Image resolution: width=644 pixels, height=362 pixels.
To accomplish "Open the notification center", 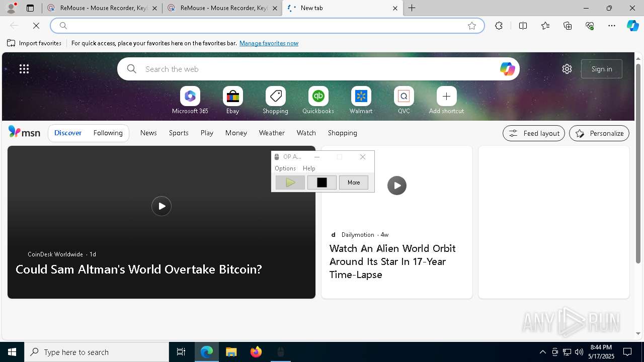I will tap(627, 352).
